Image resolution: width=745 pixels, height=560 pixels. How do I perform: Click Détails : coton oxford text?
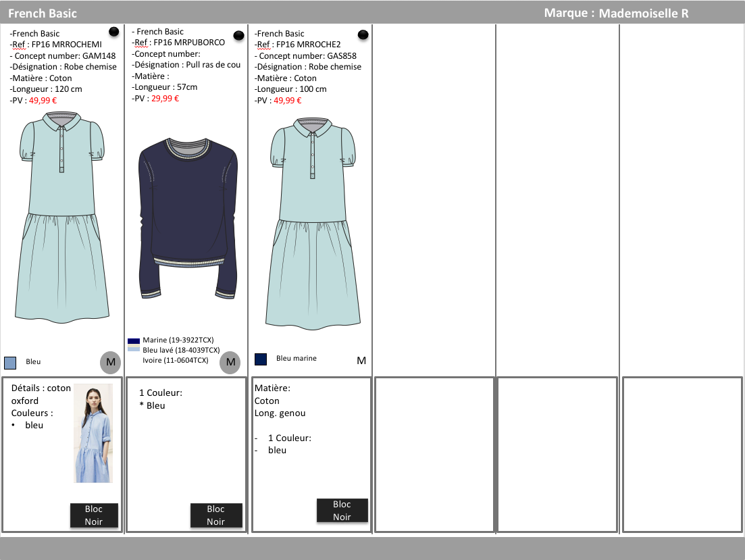click(x=41, y=394)
